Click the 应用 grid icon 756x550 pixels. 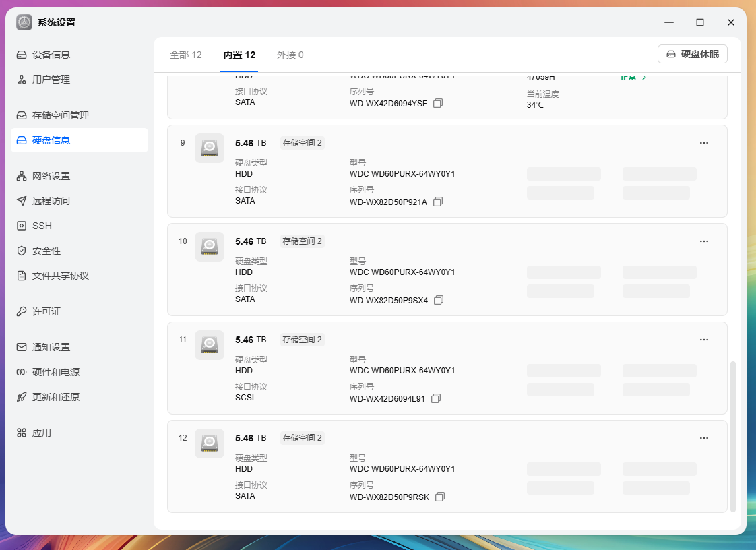coord(21,433)
